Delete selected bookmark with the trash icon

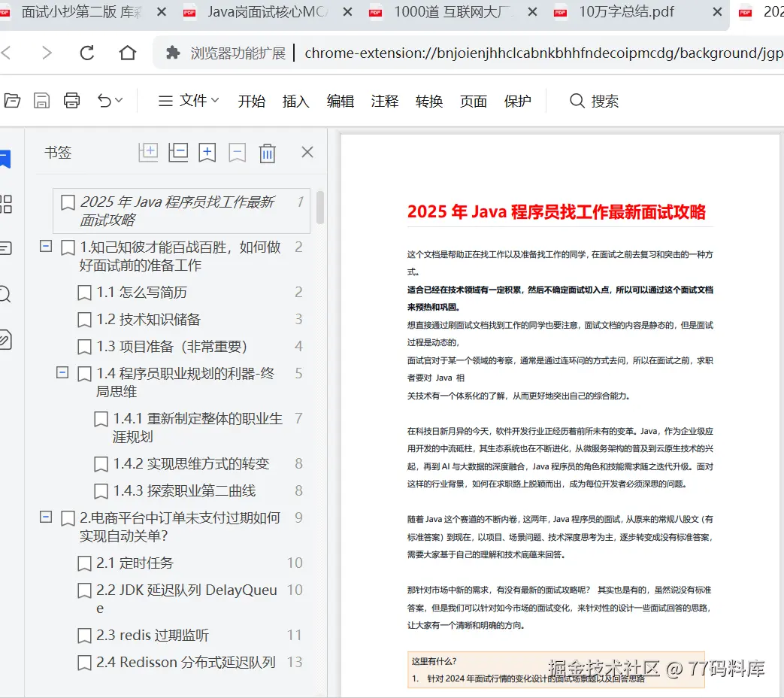(x=268, y=152)
